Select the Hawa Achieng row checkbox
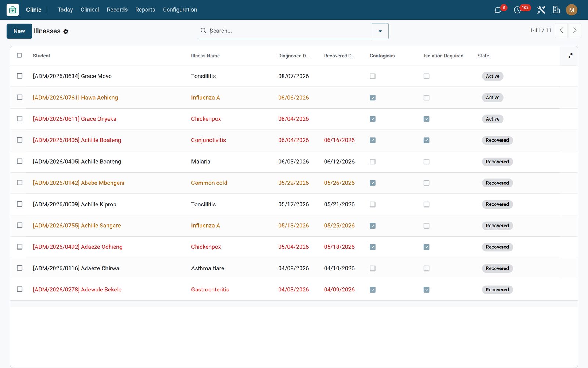Screen dimensions: 588x368 click(19, 97)
